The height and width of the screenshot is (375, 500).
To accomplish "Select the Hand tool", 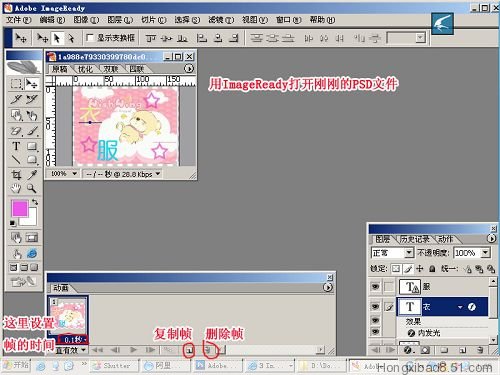I will click(16, 189).
